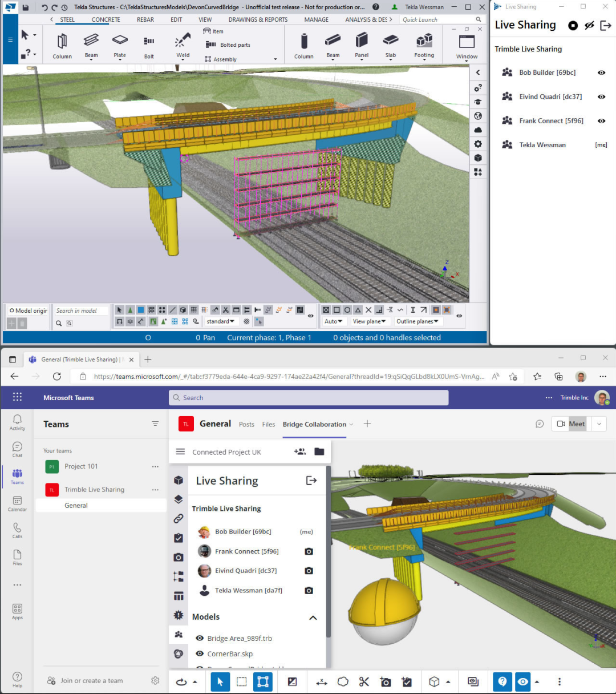Open the General channel under Trimble Live Sharing

(x=101, y=505)
